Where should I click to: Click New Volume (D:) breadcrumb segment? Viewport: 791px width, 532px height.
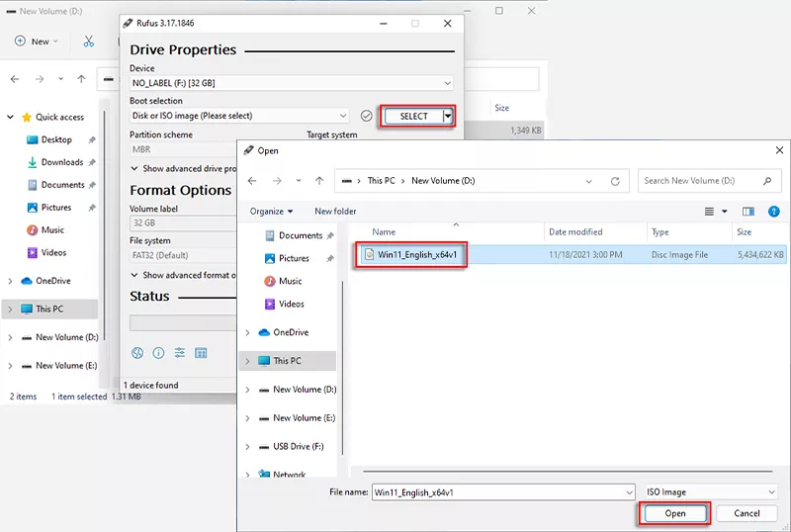[x=443, y=181]
